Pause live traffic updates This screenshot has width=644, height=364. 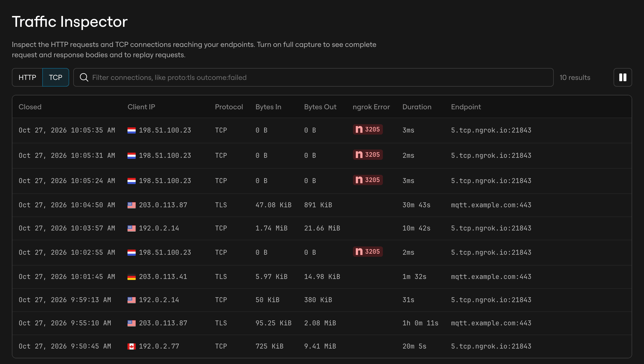click(x=623, y=77)
